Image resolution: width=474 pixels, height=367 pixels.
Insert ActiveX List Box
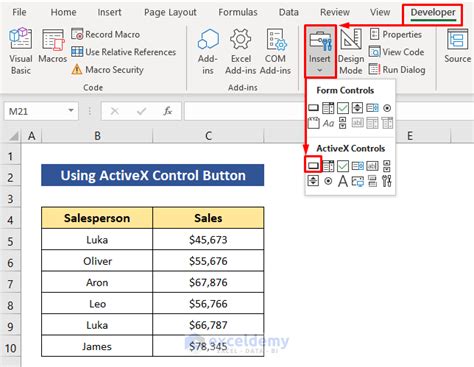pos(357,165)
